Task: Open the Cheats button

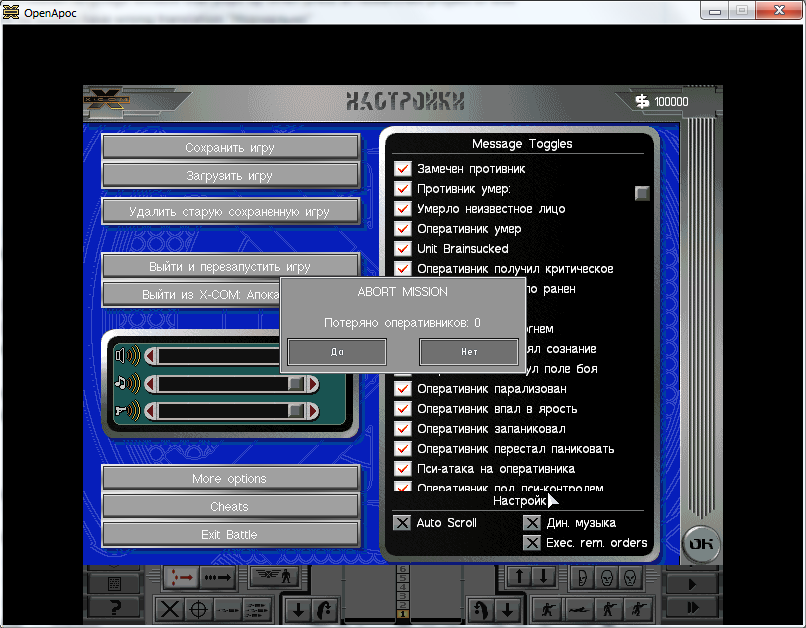Action: 230,507
